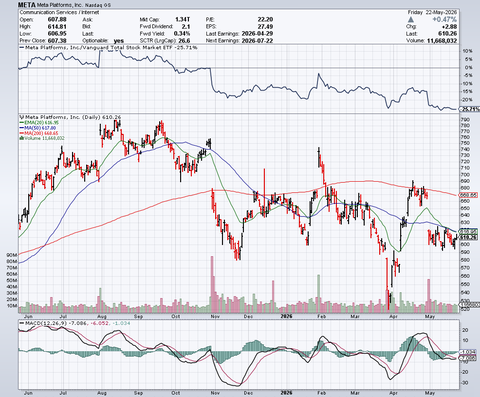Click the date 'Friday 22-May-2026'

point(432,12)
